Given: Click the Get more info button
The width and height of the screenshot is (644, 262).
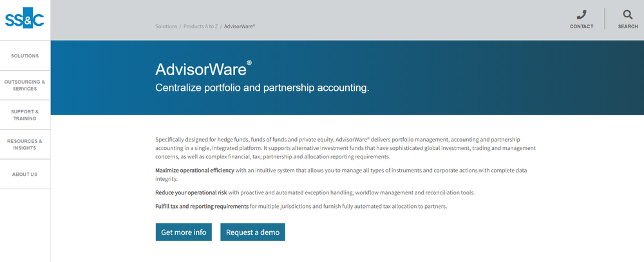Looking at the screenshot, I should pos(184,232).
